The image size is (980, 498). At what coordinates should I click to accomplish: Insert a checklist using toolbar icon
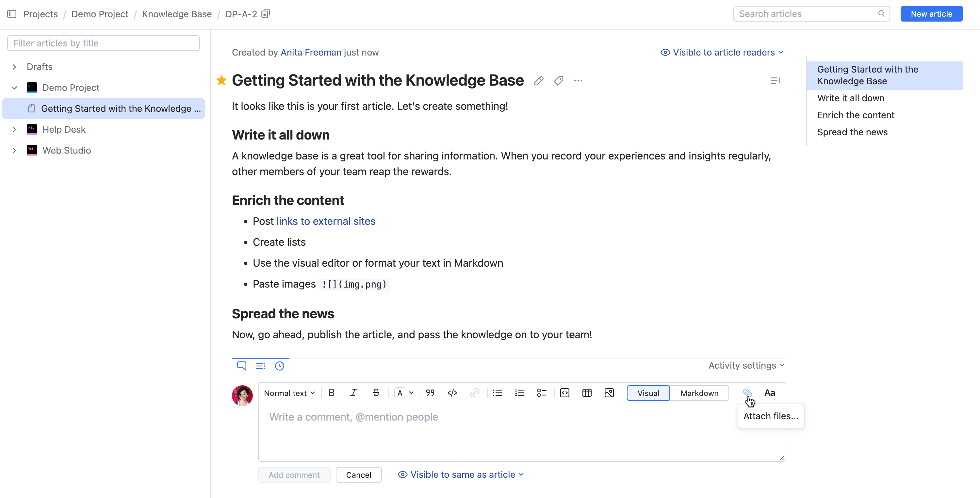[x=541, y=393]
